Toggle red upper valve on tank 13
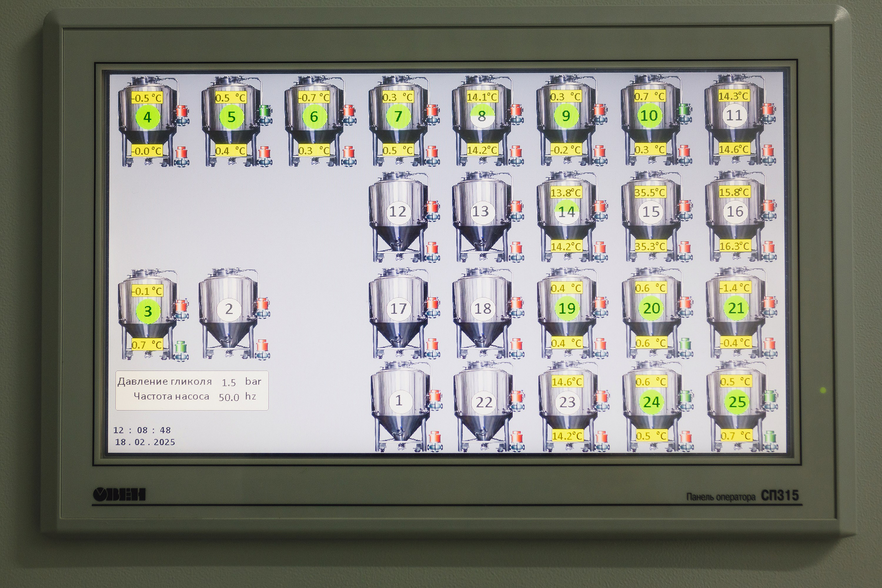 (x=516, y=207)
